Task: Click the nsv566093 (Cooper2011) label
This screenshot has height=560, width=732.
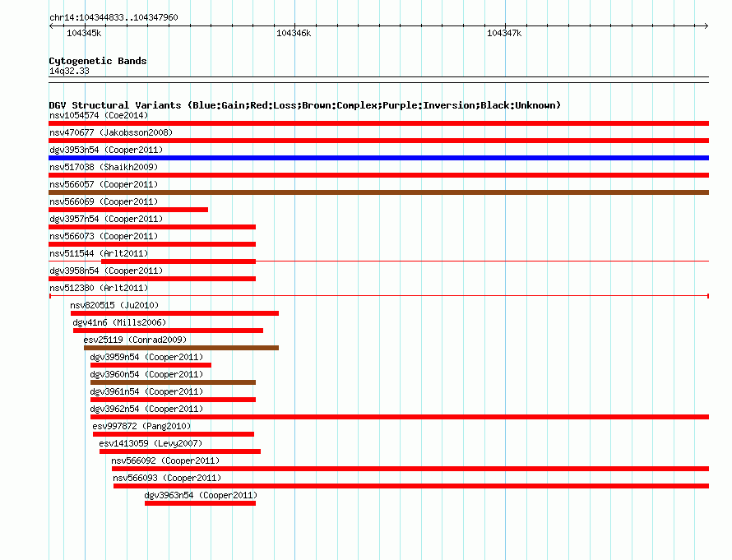Action: coord(167,478)
